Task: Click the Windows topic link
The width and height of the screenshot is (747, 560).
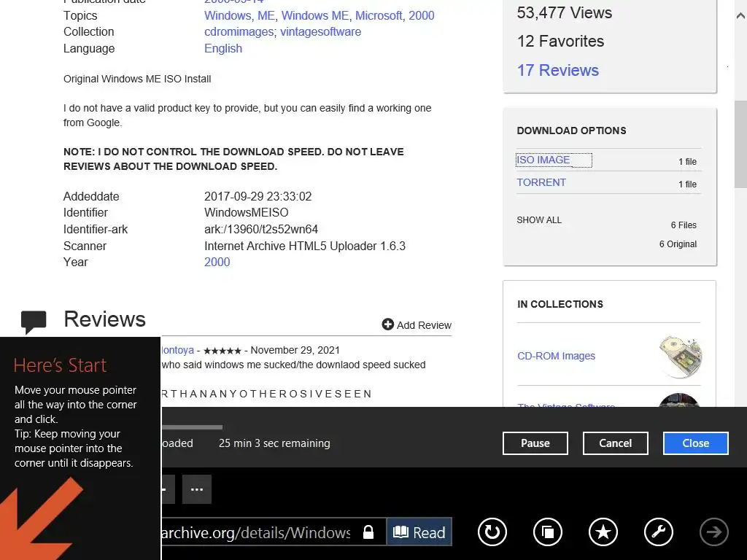Action: [228, 16]
